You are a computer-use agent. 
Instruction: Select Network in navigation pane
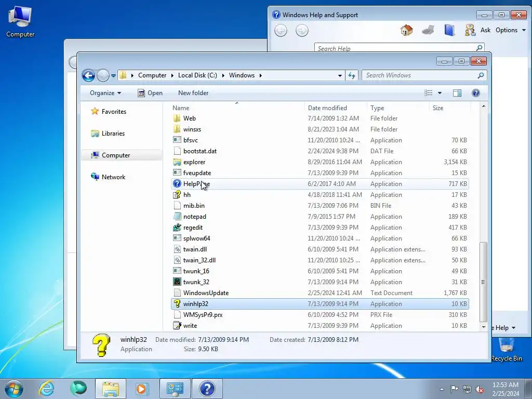(108, 177)
